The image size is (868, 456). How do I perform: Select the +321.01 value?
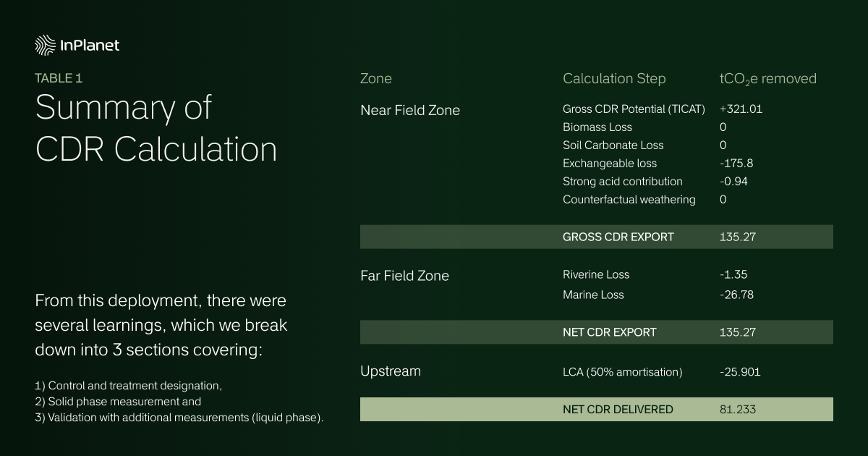741,109
